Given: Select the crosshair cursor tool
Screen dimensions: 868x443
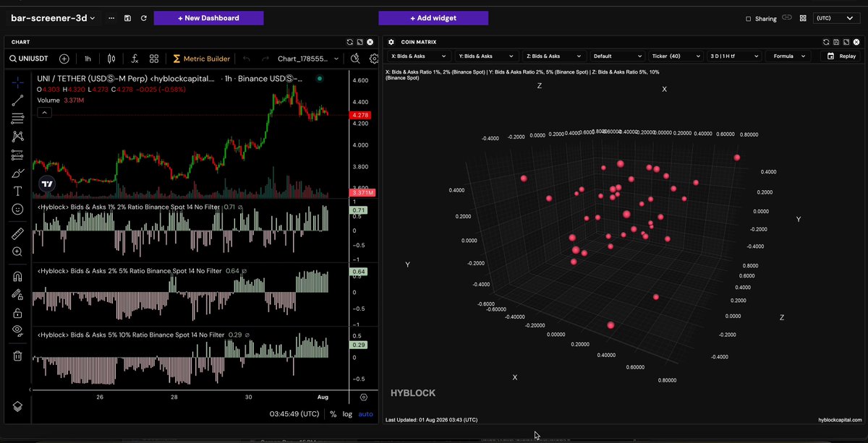Looking at the screenshot, I should (18, 82).
